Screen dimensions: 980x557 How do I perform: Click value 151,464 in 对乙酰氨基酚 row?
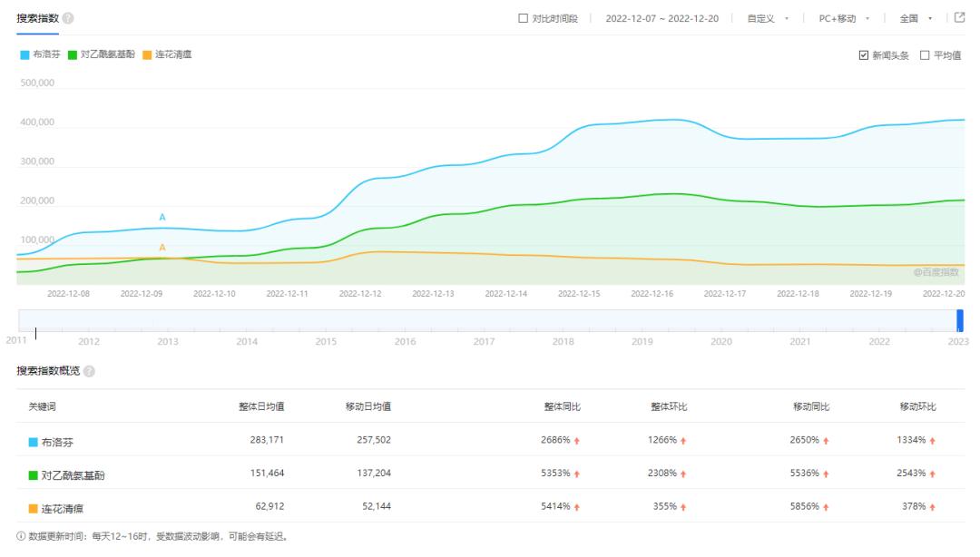tap(267, 473)
